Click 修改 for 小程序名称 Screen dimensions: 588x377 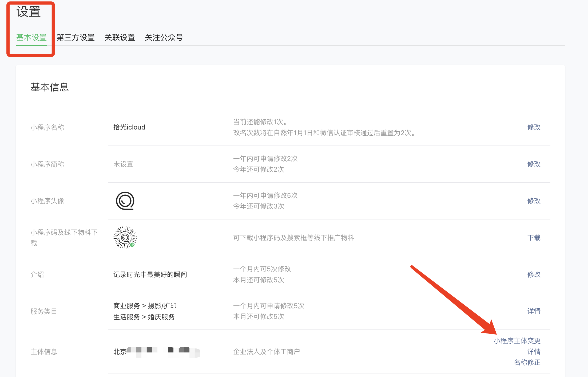[534, 127]
